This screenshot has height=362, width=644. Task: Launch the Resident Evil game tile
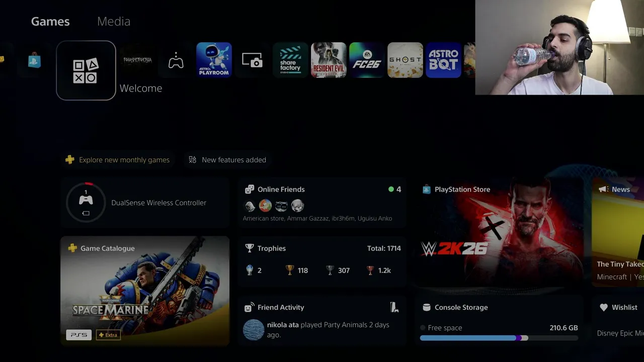(x=329, y=60)
